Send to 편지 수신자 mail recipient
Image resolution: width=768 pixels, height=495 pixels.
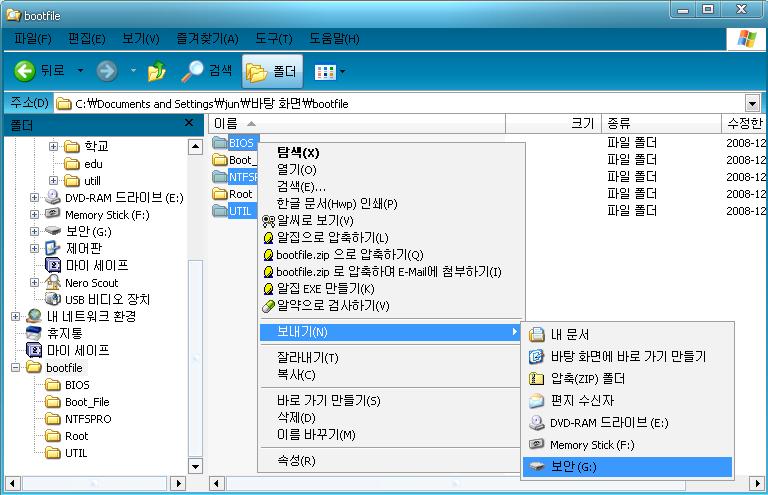click(x=583, y=401)
